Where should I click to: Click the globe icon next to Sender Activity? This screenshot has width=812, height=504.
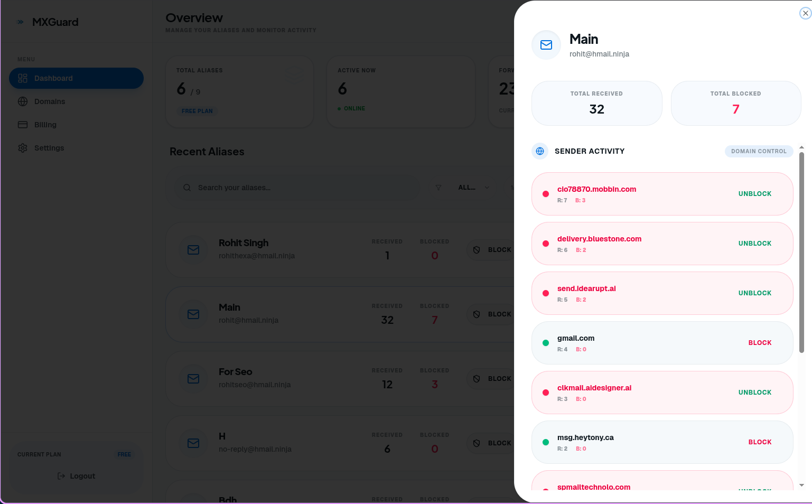[x=540, y=151]
